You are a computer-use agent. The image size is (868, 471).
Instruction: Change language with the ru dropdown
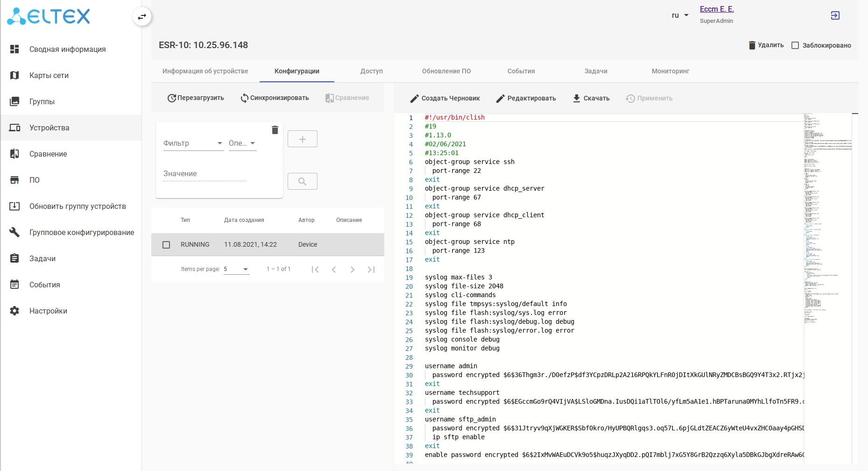[x=680, y=15]
